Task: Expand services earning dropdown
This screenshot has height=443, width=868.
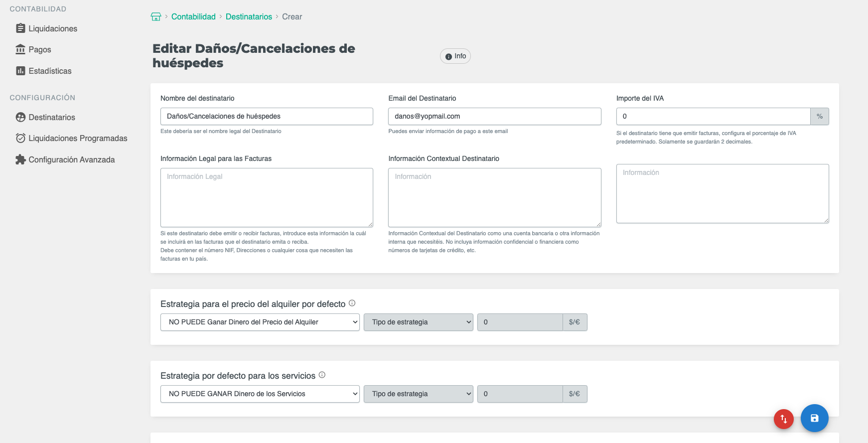Action: coord(260,394)
